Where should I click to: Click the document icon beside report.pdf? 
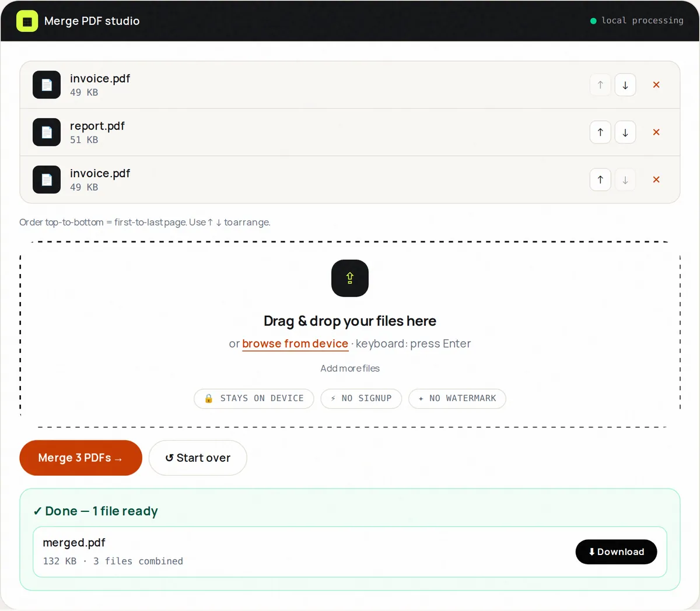coord(47,132)
